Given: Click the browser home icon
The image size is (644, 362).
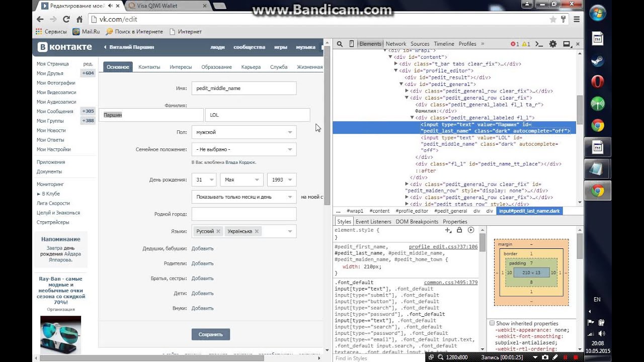Looking at the screenshot, I should (79, 19).
